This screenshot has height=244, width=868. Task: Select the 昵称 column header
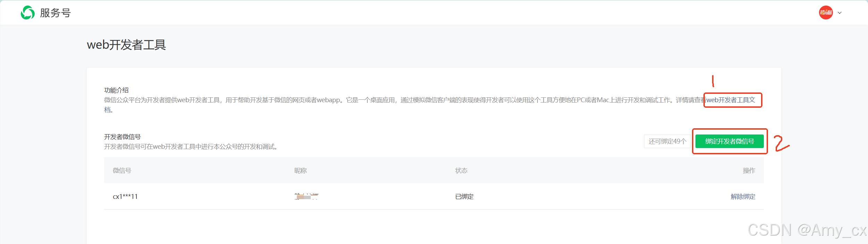(300, 171)
